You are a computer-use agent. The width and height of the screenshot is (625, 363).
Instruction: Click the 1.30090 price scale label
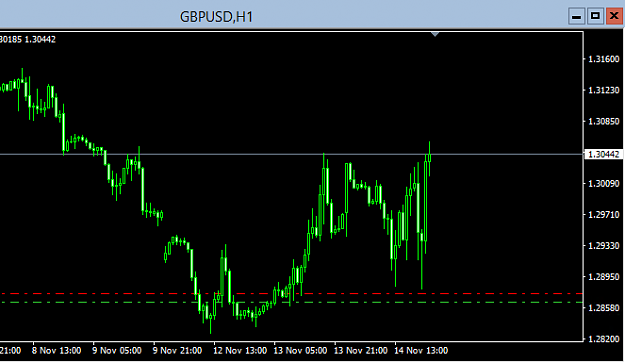click(604, 183)
